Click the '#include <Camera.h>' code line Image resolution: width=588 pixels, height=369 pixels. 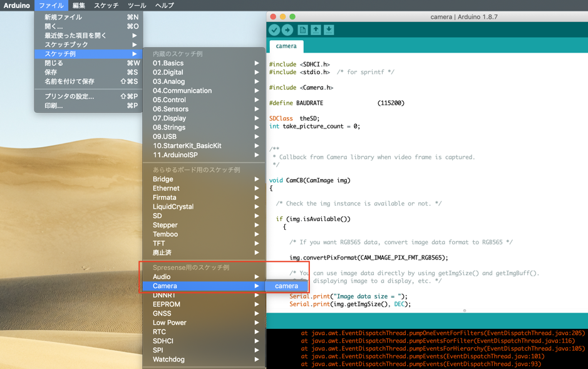click(301, 87)
